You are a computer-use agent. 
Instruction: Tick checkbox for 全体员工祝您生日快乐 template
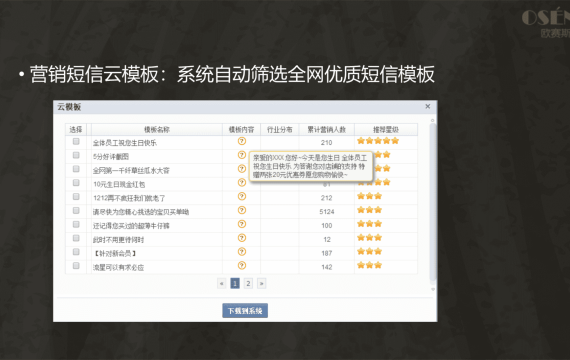[76, 141]
